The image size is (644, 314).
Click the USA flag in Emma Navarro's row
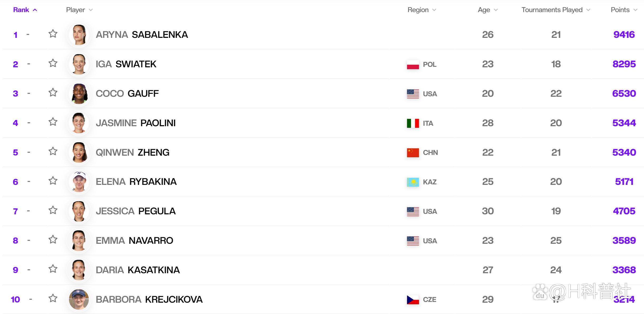(413, 241)
